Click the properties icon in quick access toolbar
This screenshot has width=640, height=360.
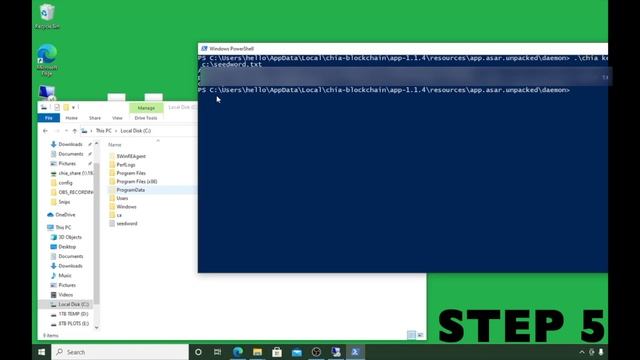click(x=57, y=107)
